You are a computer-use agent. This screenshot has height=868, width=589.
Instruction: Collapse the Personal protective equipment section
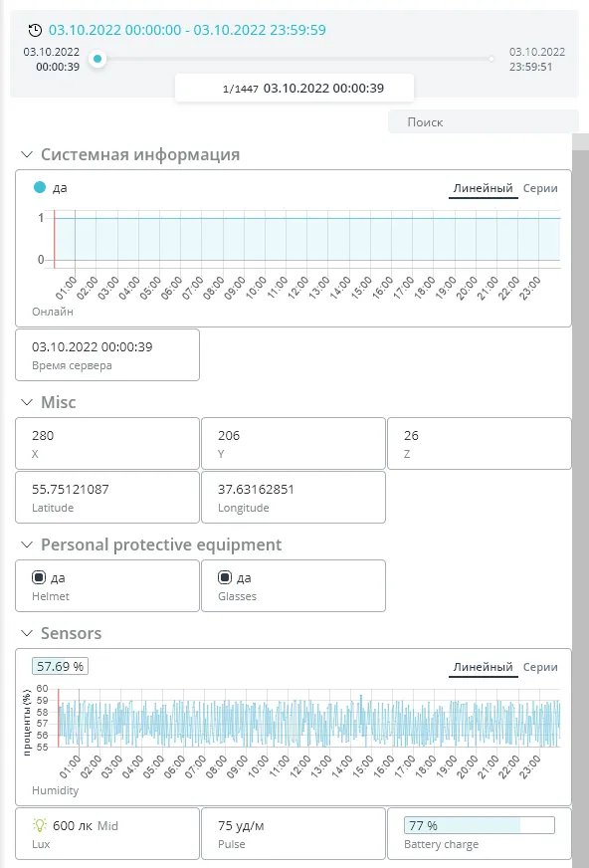tap(27, 544)
